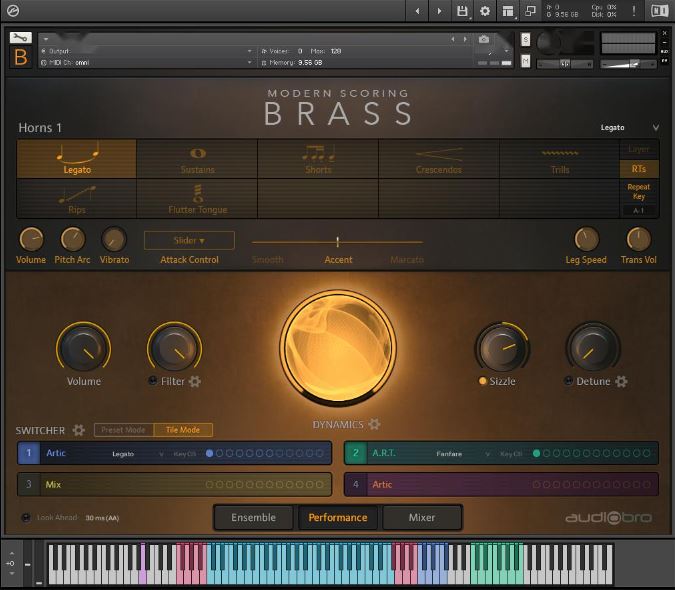Open the instrument name dropdown arrow

(46, 39)
